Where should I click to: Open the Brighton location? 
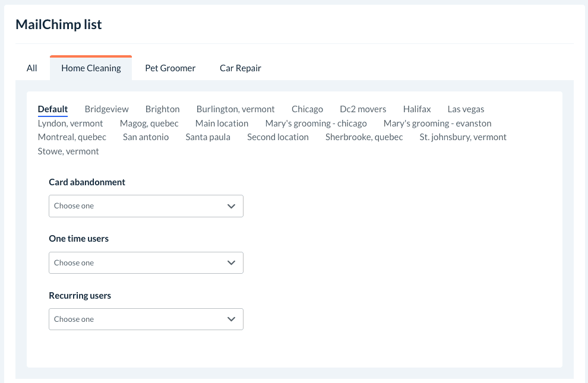163,109
